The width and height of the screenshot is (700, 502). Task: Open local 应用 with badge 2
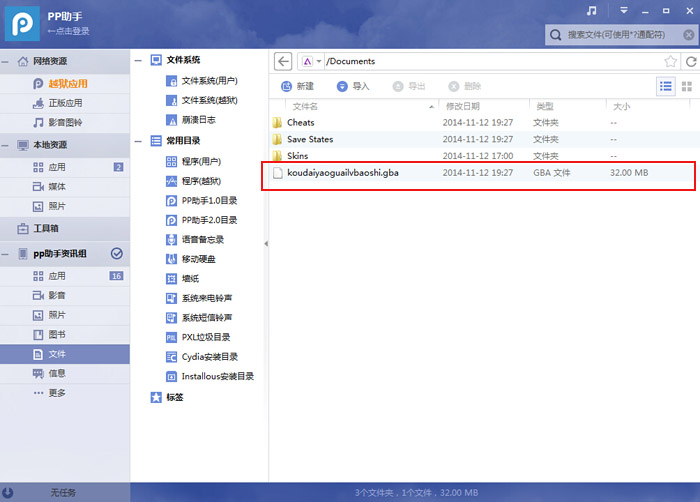click(x=65, y=167)
